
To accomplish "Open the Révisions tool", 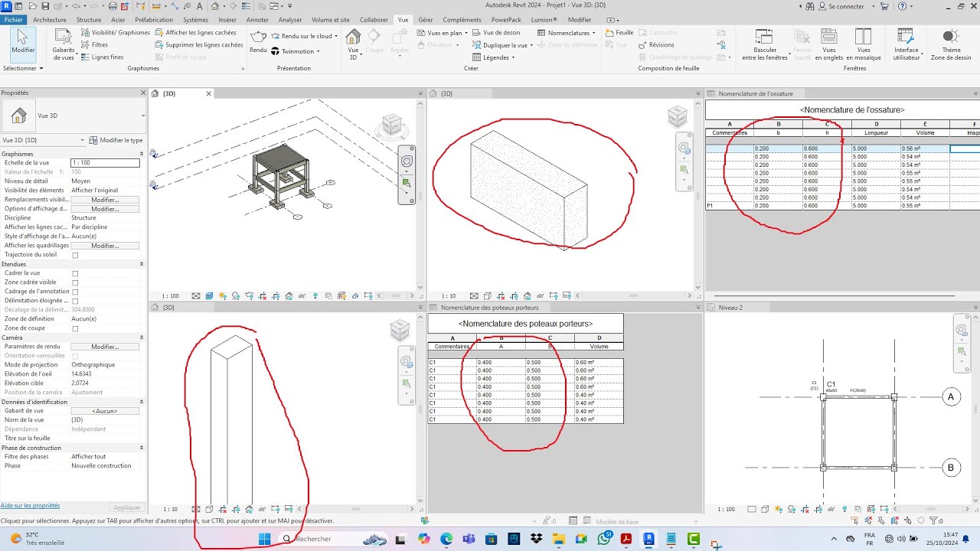I will point(655,45).
